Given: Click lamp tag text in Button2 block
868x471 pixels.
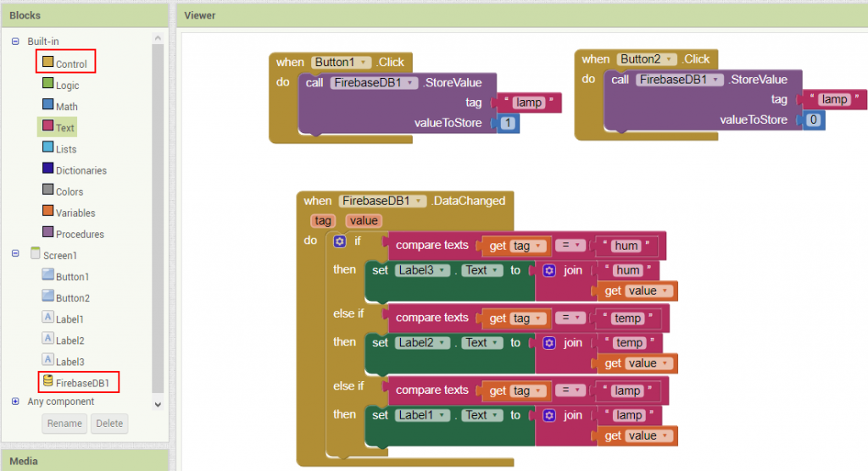Looking at the screenshot, I should click(x=835, y=99).
